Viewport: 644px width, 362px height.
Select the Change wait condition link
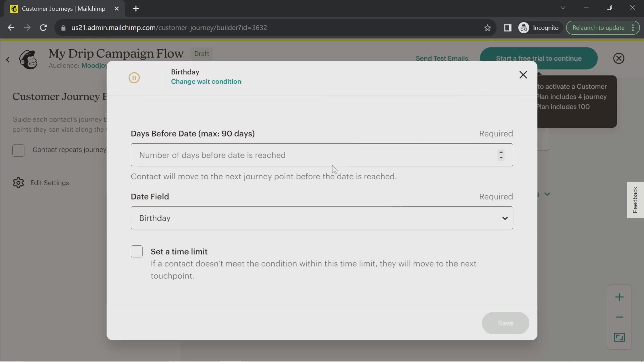coord(206,81)
